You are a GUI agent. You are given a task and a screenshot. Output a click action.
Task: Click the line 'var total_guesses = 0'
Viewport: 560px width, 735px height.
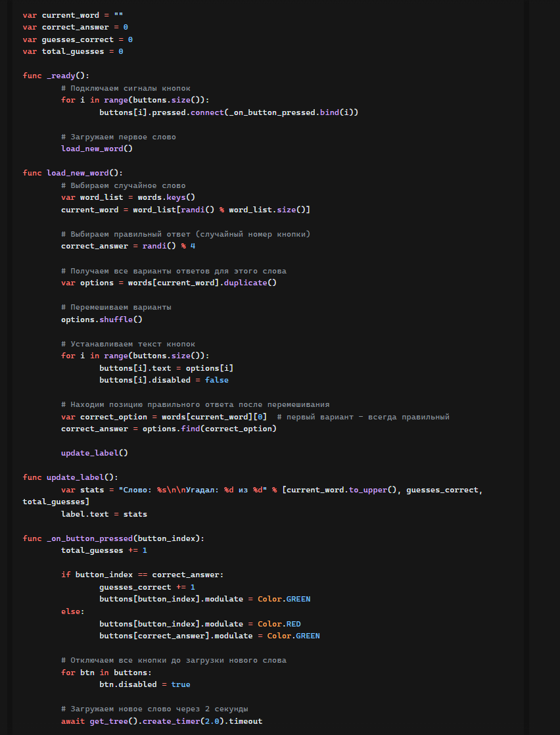point(73,51)
